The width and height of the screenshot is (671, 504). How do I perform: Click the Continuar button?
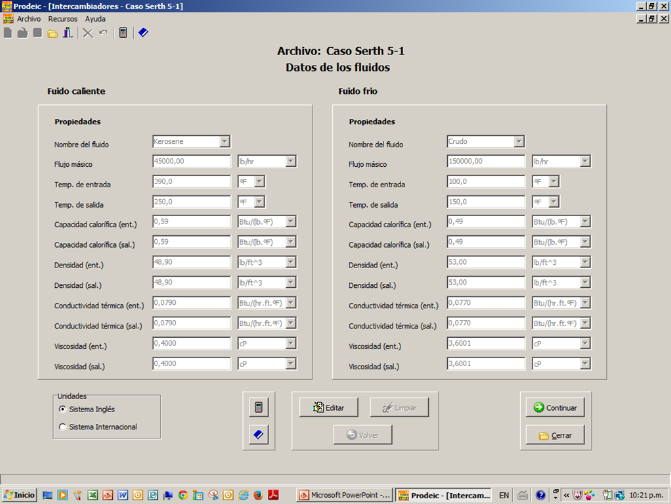[555, 407]
